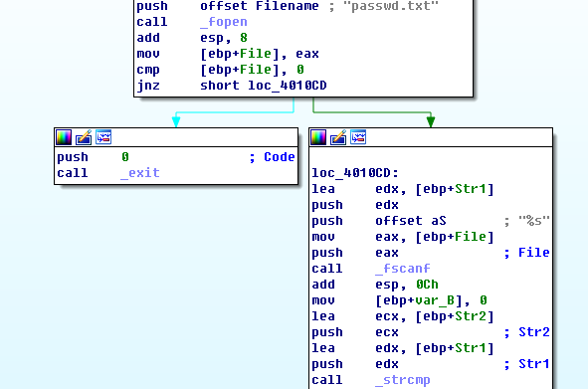
Task: Click the 'mov eax, [ebp+File]' instruction
Action: coord(403,237)
